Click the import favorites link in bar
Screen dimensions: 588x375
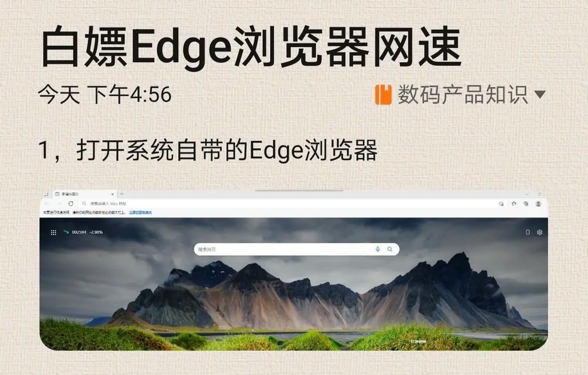[x=141, y=213]
